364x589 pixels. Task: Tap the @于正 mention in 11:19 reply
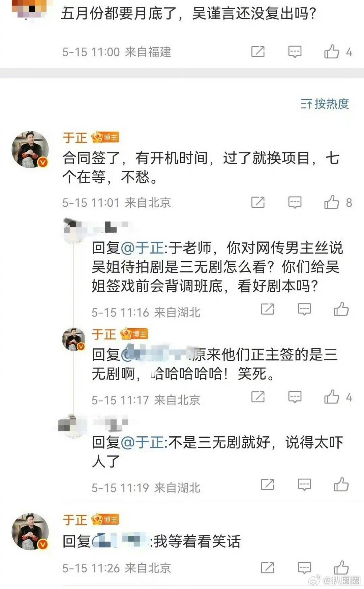(x=142, y=442)
